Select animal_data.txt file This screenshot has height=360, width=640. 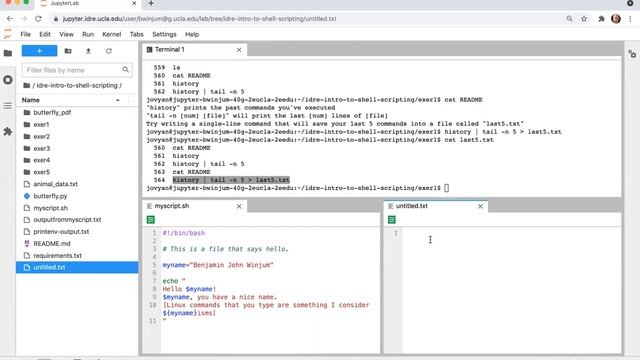click(77, 184)
